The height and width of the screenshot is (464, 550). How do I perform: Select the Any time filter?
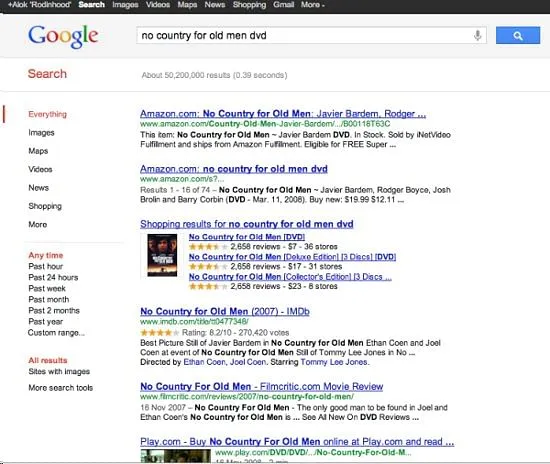point(46,255)
